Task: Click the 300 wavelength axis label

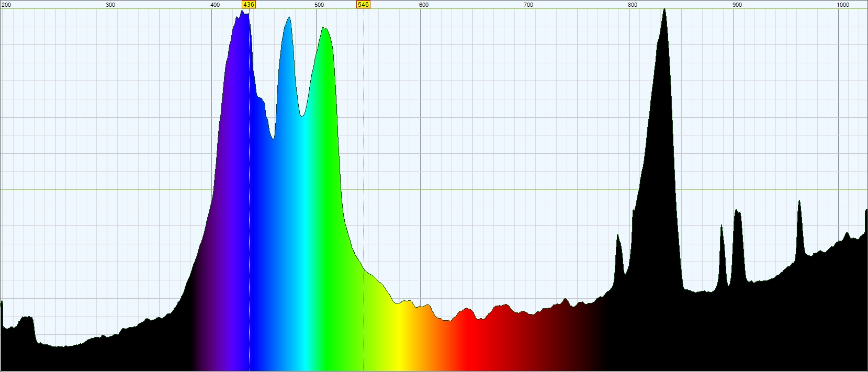Action: coord(110,5)
